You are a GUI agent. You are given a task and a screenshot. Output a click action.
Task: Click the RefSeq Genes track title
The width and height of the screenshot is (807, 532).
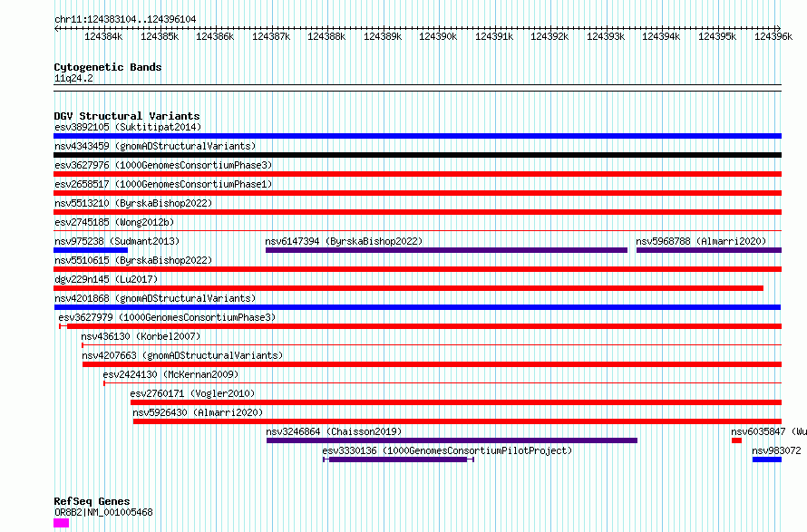tap(92, 501)
